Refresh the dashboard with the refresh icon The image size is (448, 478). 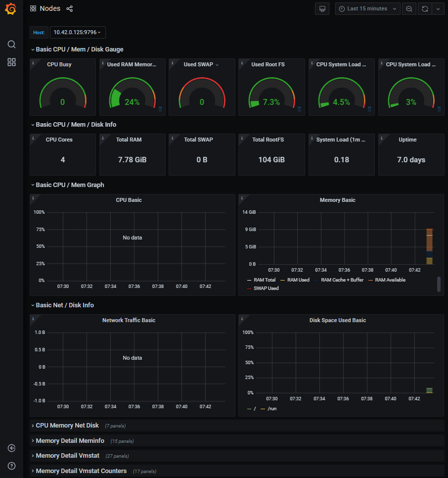425,9
